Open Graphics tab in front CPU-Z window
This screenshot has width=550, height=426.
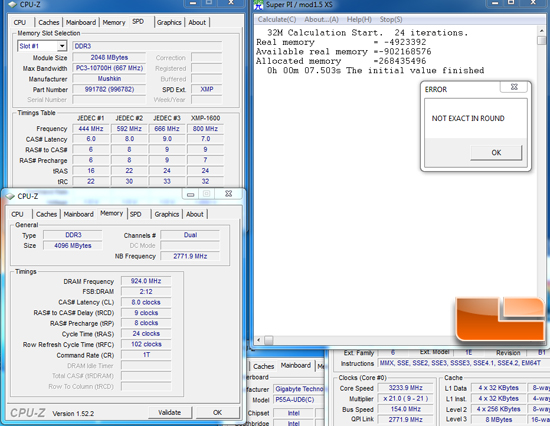pos(167,214)
